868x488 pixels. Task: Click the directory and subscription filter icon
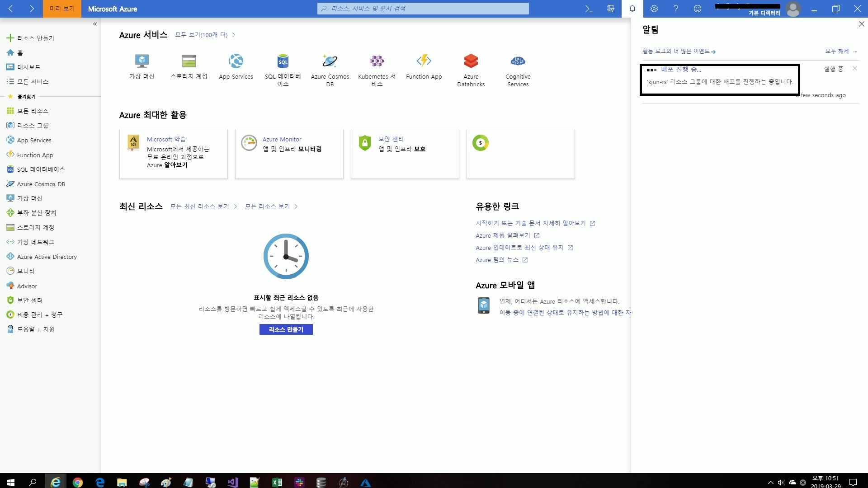tap(611, 9)
